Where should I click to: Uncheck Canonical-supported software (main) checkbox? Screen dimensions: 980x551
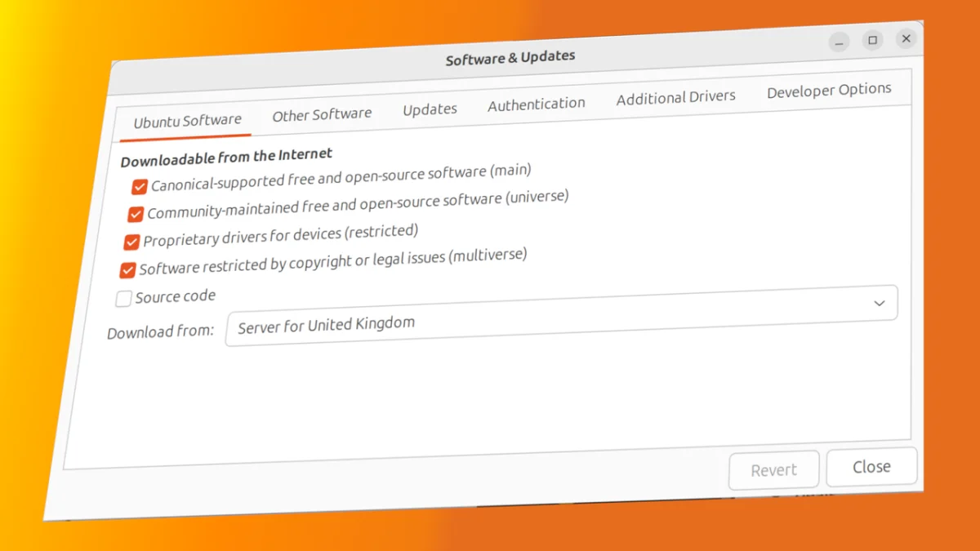click(x=140, y=187)
